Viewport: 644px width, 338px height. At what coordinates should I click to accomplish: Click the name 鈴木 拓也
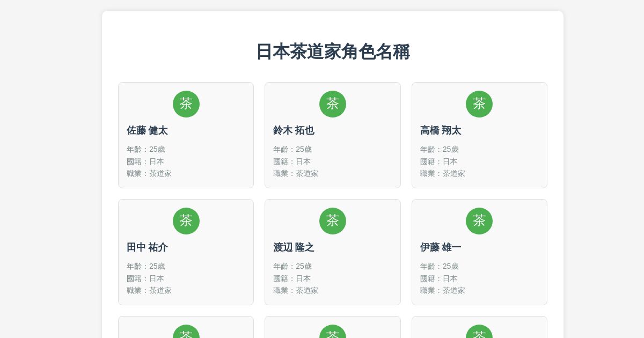294,130
